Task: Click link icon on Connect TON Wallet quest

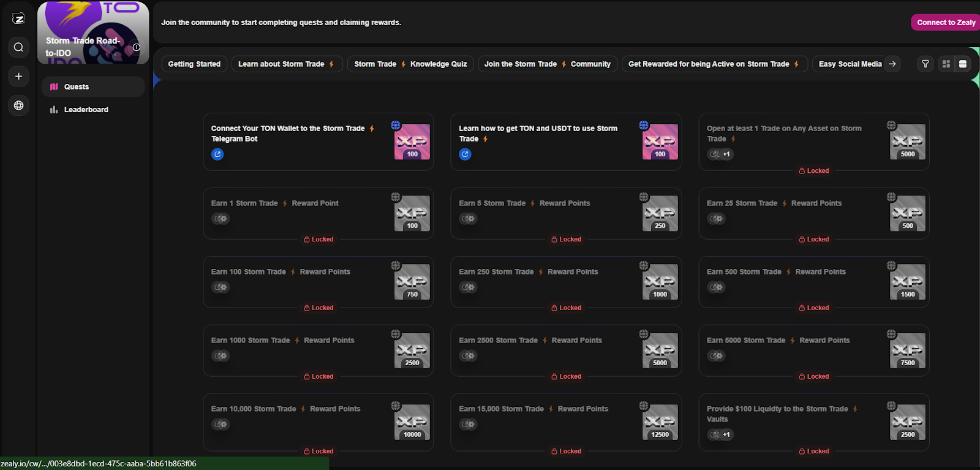Action: click(217, 154)
